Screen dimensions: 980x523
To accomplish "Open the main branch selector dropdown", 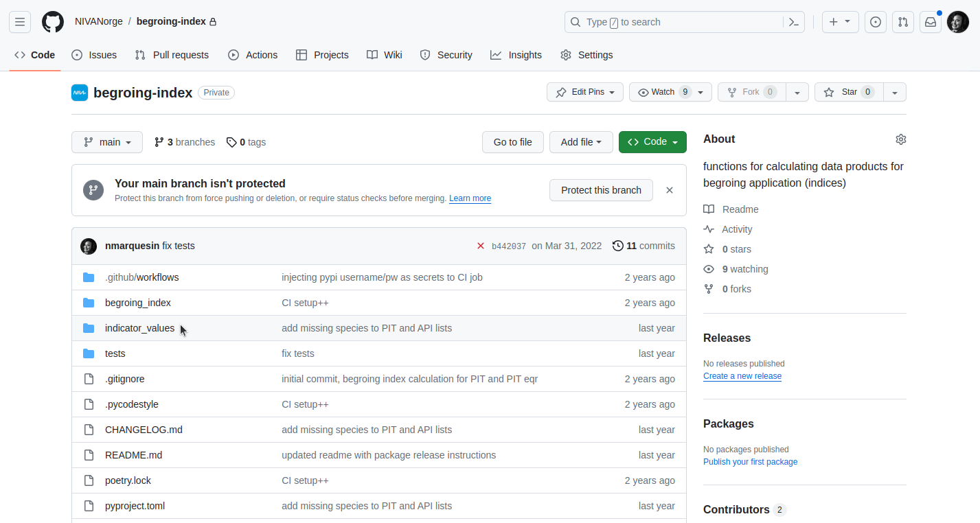I will tap(107, 142).
